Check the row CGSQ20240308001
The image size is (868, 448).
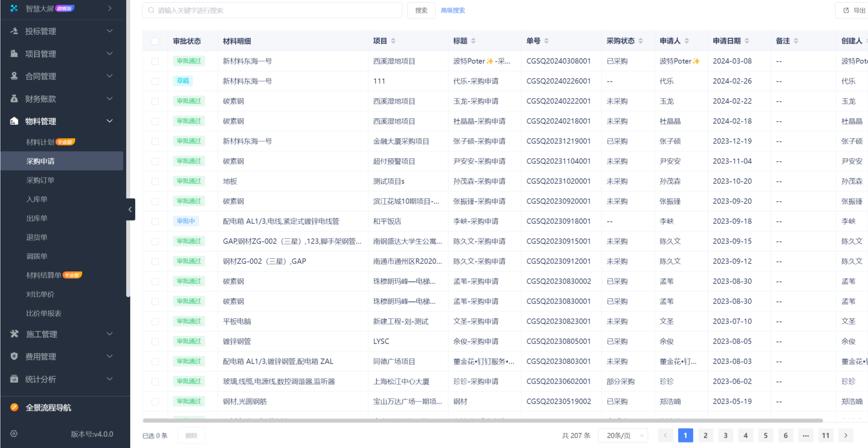pyautogui.click(x=155, y=61)
